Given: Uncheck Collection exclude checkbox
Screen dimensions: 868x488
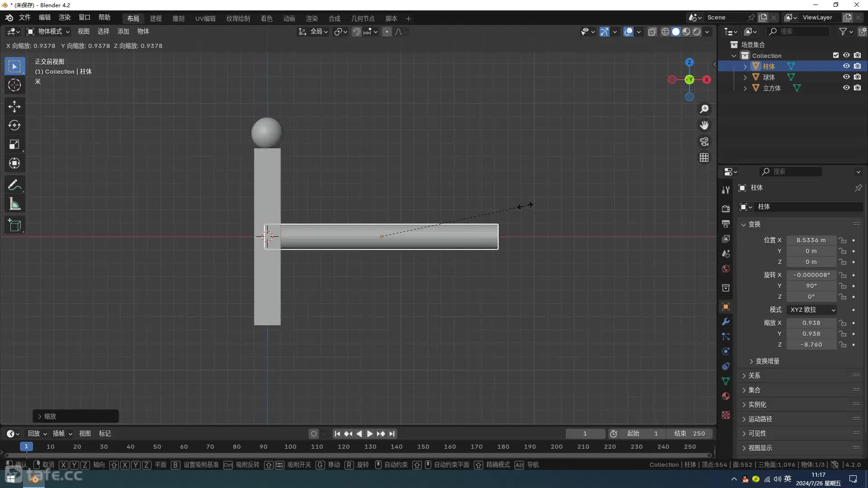Looking at the screenshot, I should click(835, 55).
